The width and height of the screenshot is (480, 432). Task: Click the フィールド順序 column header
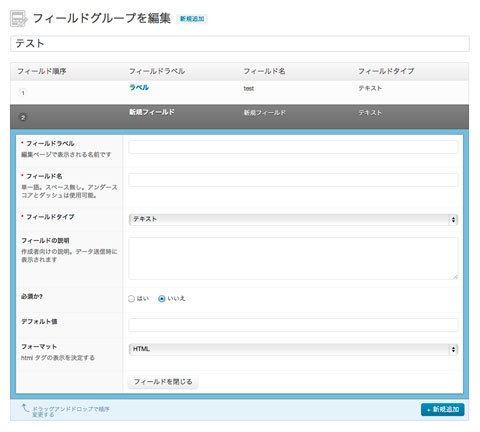42,71
